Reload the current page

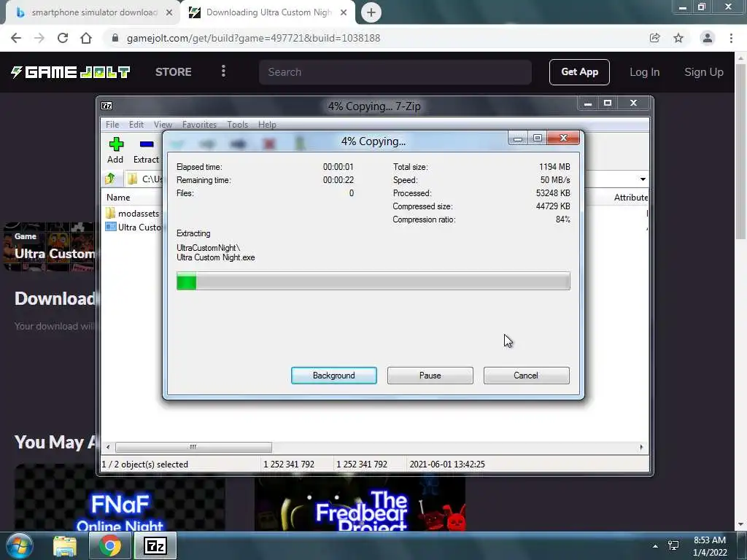tap(63, 38)
